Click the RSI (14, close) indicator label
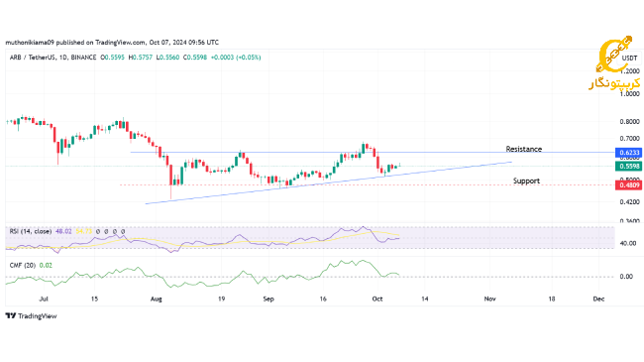This screenshot has height=362, width=644. coord(31,232)
